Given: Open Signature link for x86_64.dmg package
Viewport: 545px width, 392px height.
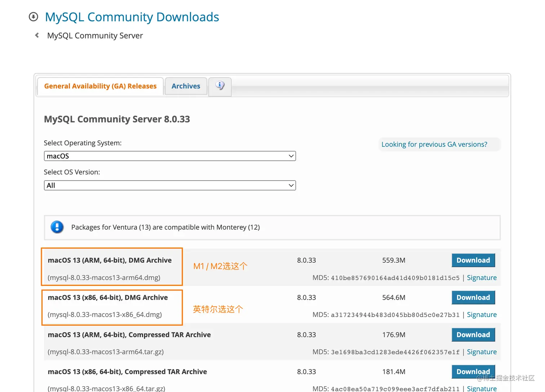Looking at the screenshot, I should [x=482, y=315].
